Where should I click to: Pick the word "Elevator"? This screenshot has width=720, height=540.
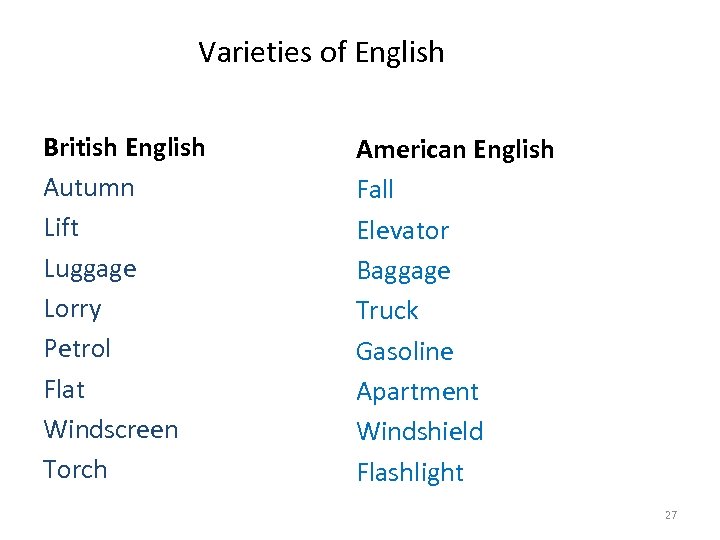click(x=403, y=230)
